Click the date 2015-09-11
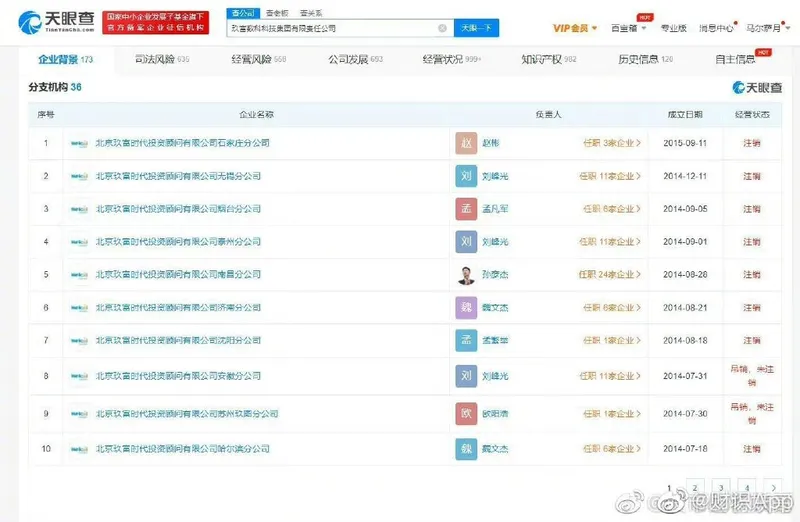Viewport: 800px width, 522px height. 685,143
